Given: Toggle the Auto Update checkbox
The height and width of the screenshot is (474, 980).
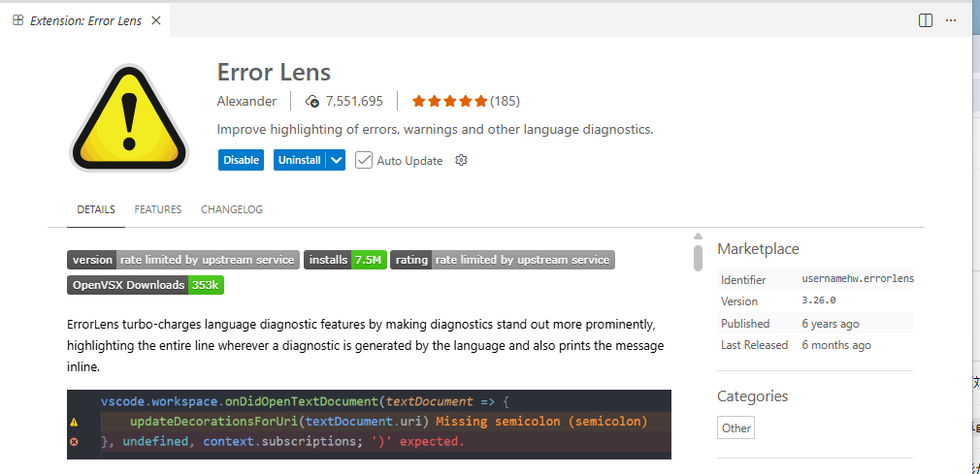Looking at the screenshot, I should [x=364, y=160].
